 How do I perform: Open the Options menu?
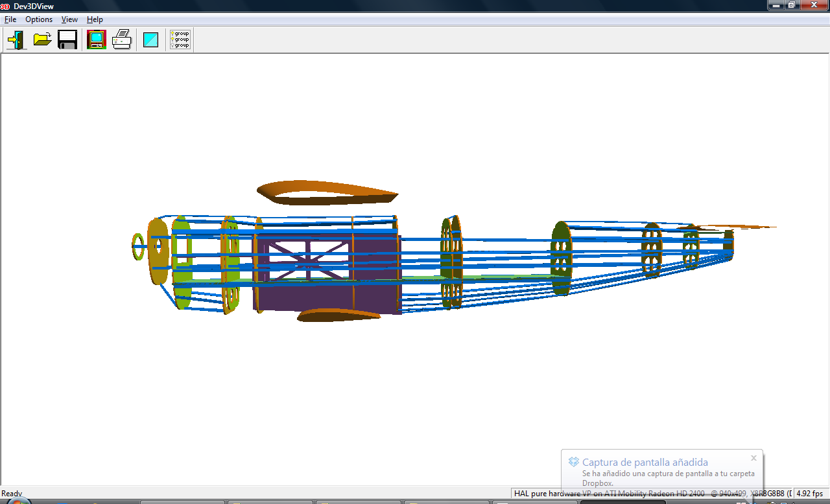tap(39, 19)
